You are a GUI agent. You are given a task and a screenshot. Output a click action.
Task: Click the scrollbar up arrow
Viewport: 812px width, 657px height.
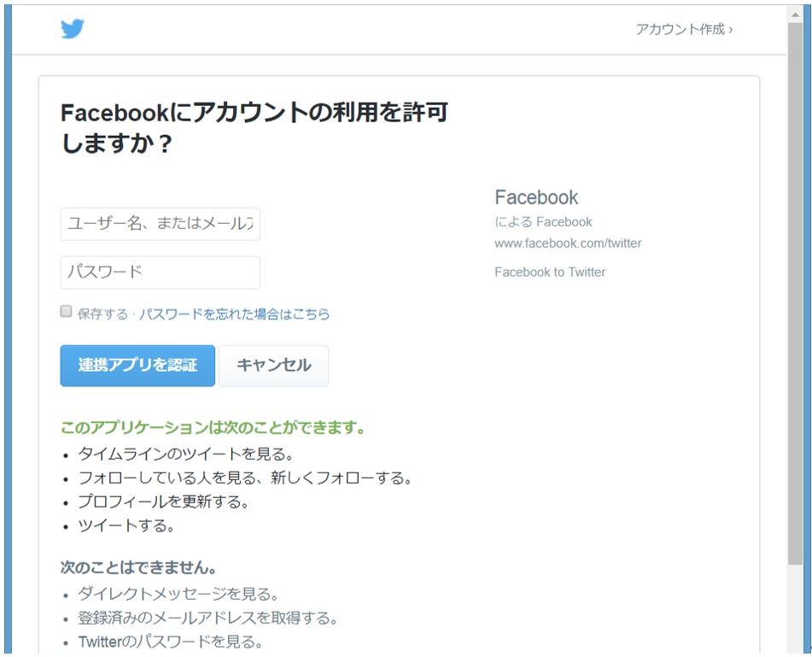pyautogui.click(x=795, y=15)
